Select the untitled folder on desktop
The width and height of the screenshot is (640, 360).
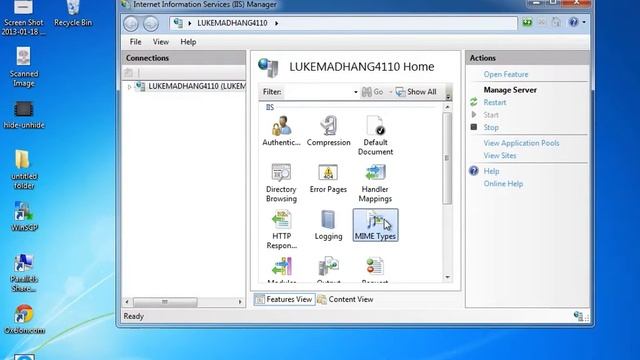click(24, 169)
